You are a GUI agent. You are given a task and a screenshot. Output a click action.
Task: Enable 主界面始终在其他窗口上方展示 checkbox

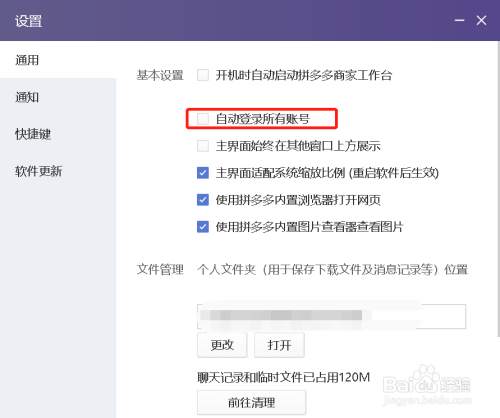203,146
